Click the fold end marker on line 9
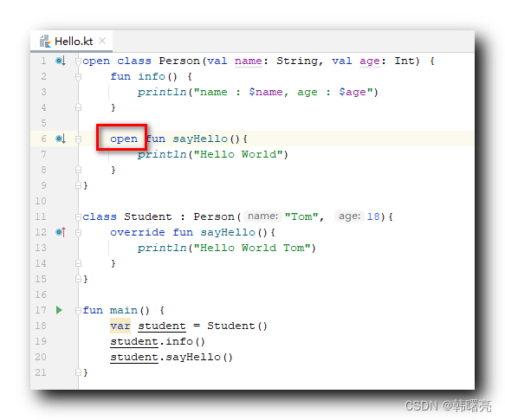 pos(78,185)
